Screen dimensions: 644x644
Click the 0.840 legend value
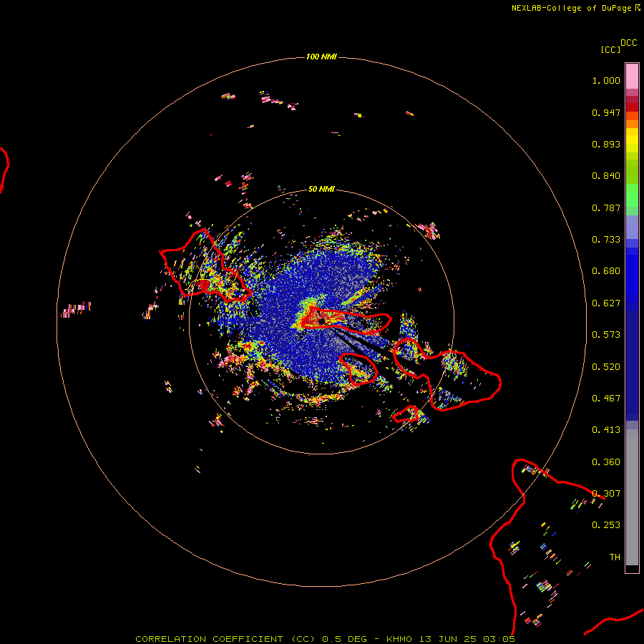click(606, 176)
